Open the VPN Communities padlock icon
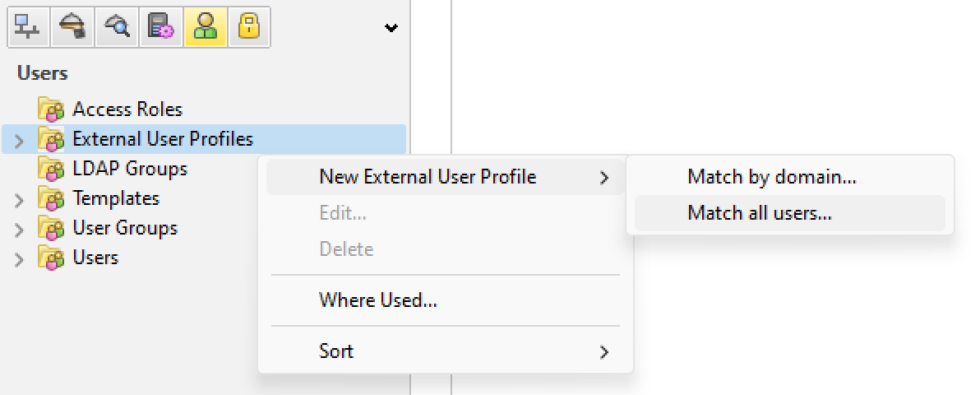The width and height of the screenshot is (980, 395). 249,27
